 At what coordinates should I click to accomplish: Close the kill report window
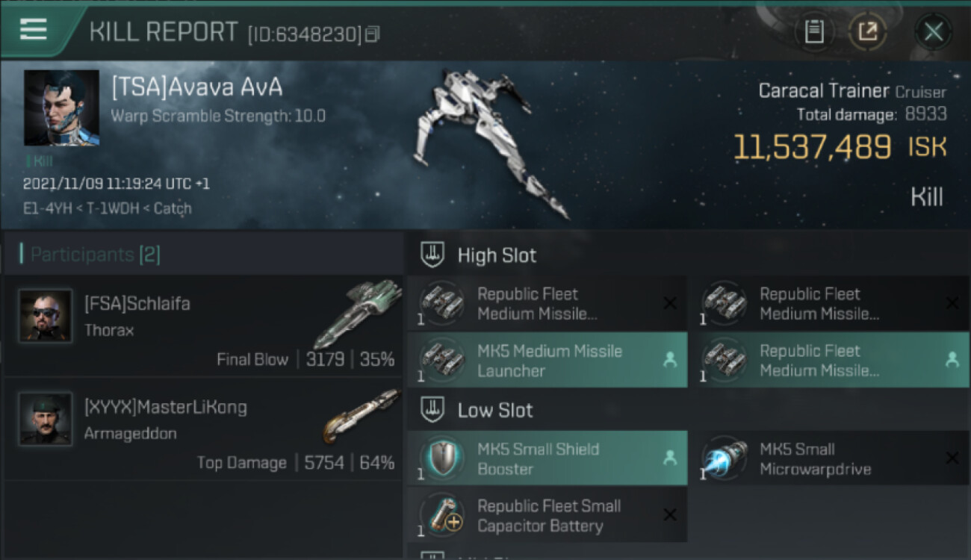coord(933,32)
